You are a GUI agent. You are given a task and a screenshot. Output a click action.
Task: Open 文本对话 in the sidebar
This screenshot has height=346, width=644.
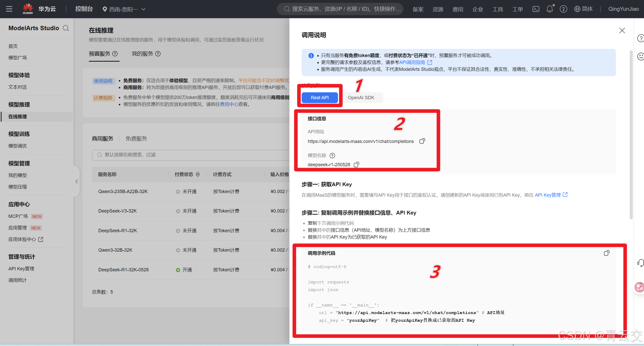[x=18, y=87]
